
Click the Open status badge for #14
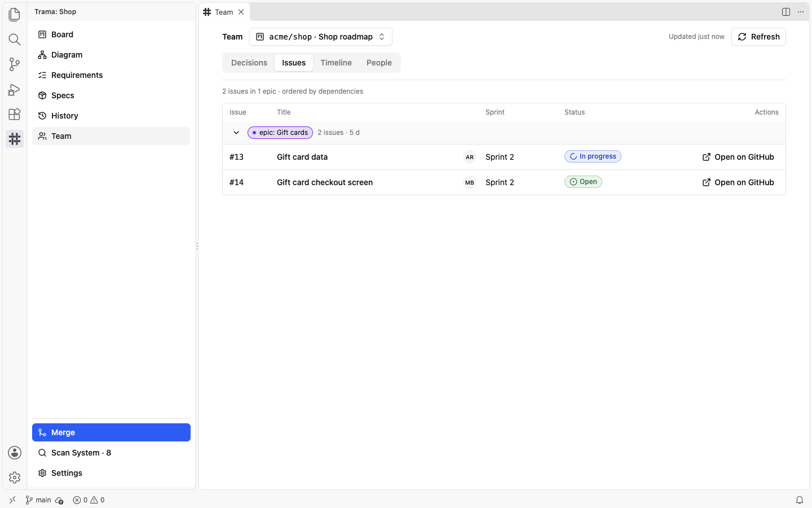click(583, 182)
